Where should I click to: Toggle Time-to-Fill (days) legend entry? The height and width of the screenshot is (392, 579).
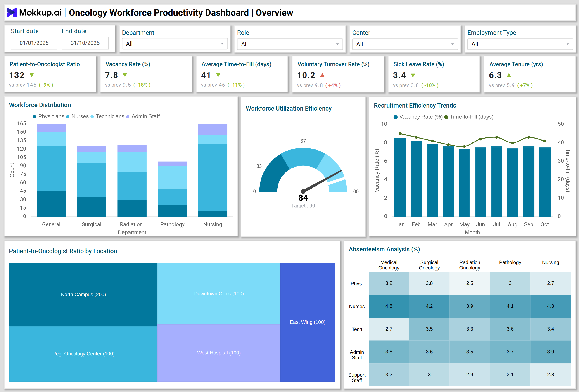[x=469, y=117]
